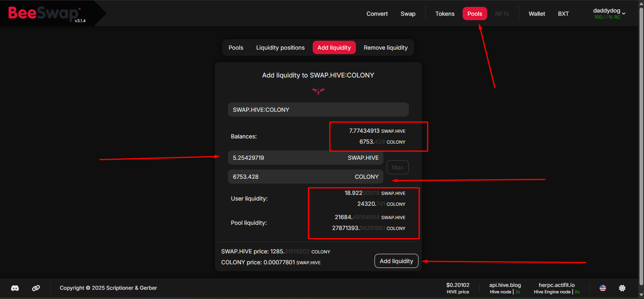Click the BeeSwap logo
This screenshot has height=299, width=644.
tap(44, 13)
